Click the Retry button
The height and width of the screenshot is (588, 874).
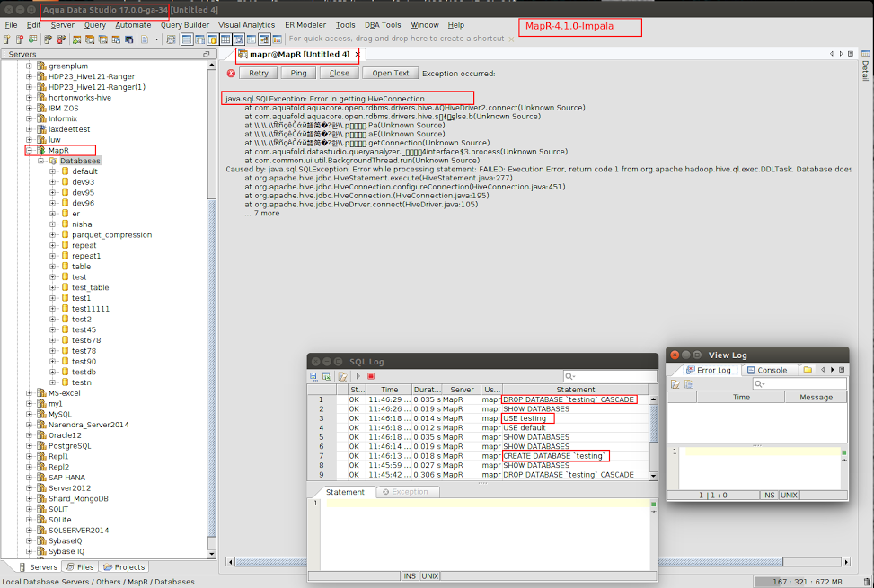click(x=258, y=73)
